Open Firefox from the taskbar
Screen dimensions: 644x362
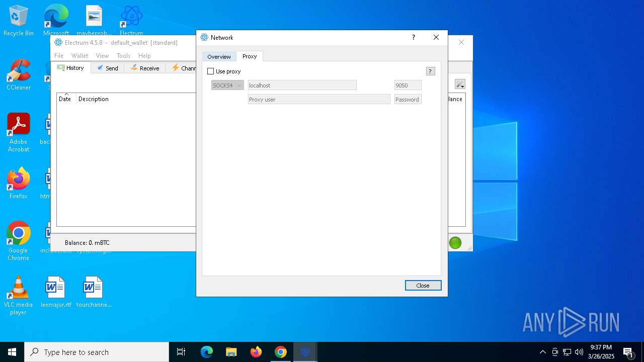pyautogui.click(x=256, y=352)
